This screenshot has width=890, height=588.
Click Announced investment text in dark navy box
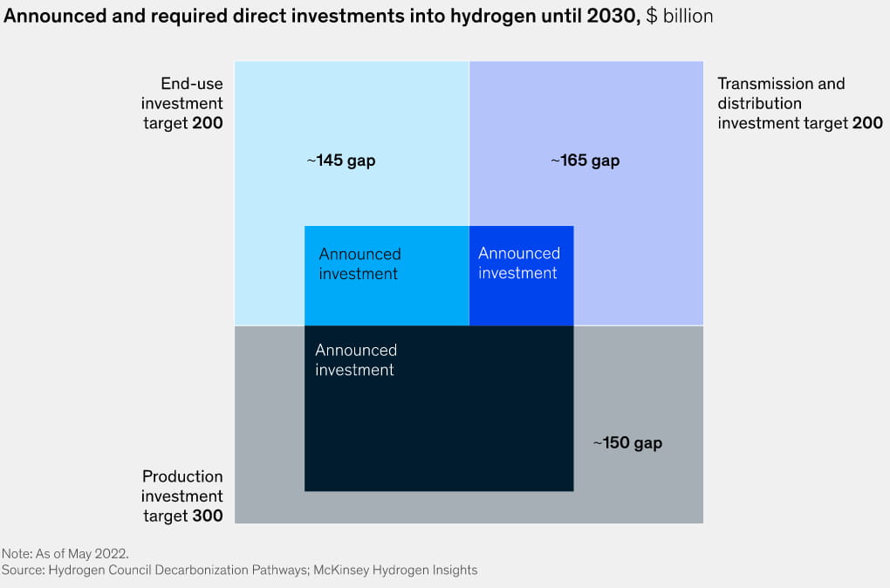point(355,359)
